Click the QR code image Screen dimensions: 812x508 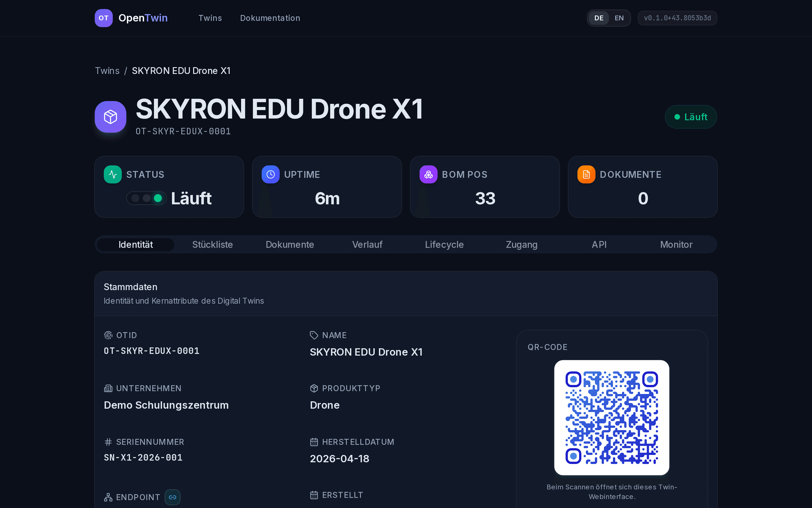(x=612, y=418)
